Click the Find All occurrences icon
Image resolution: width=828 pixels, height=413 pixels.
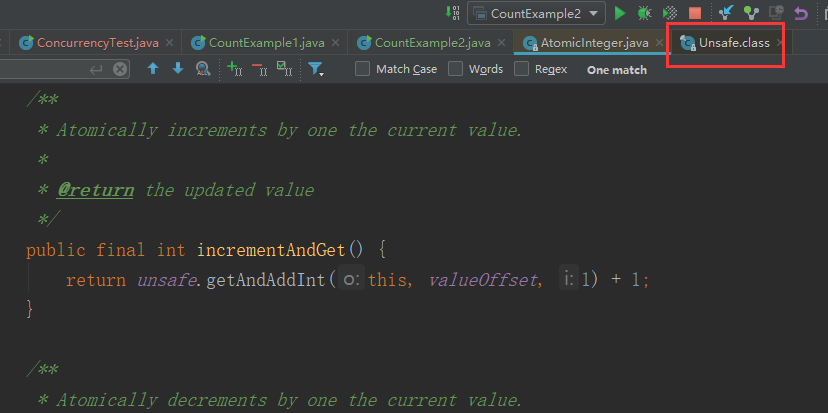pyautogui.click(x=203, y=69)
